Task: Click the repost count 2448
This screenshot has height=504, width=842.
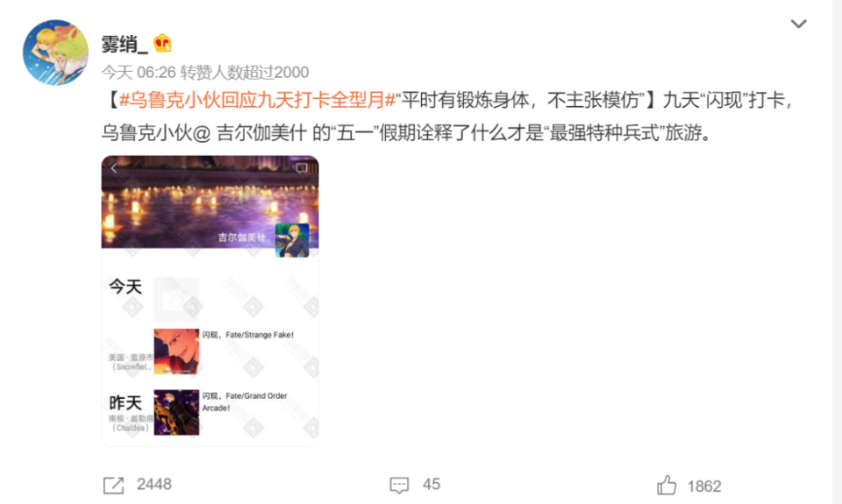Action: point(154,484)
